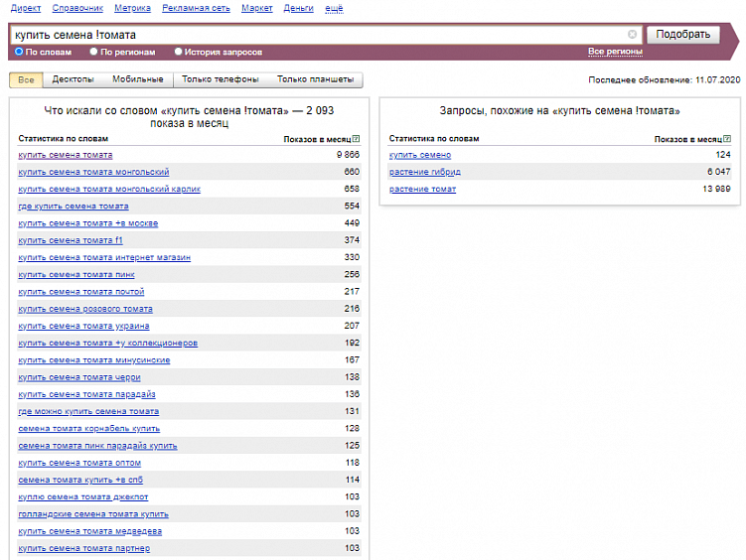
Task: Open the 'Маркет' top navigation link
Action: (x=257, y=8)
